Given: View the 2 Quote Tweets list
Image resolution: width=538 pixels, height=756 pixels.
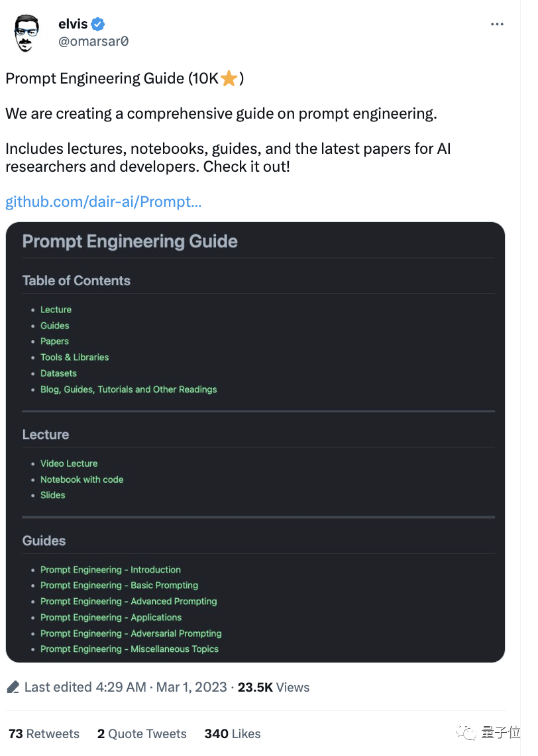Looking at the screenshot, I should [x=142, y=733].
